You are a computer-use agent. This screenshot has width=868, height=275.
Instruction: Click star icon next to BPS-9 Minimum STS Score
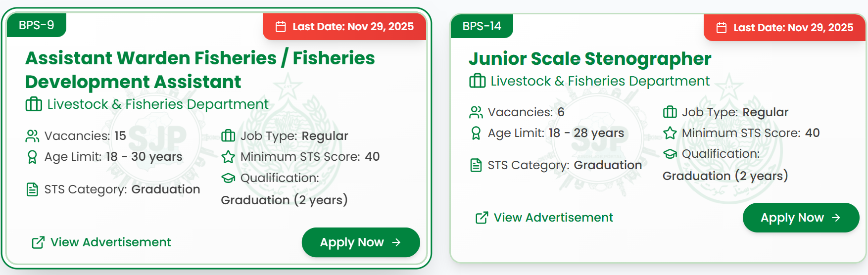point(228,157)
